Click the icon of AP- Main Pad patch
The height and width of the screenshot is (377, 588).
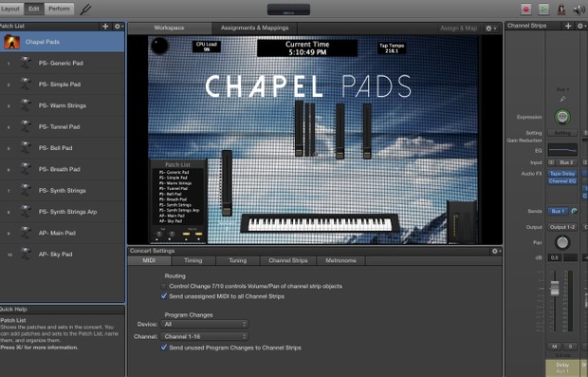26,233
